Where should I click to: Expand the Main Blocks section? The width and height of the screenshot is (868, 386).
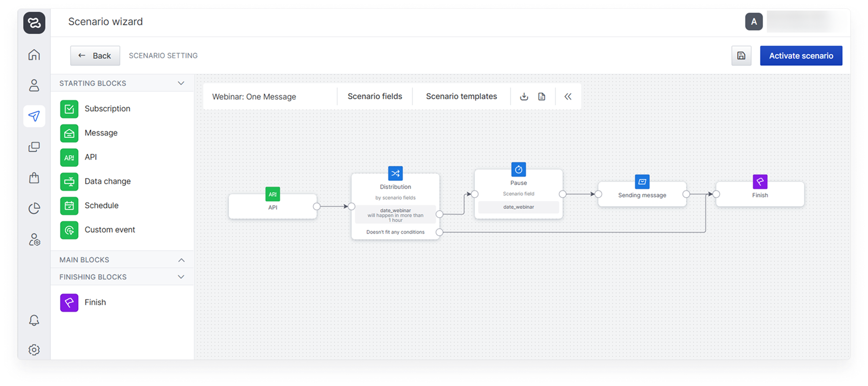(181, 260)
